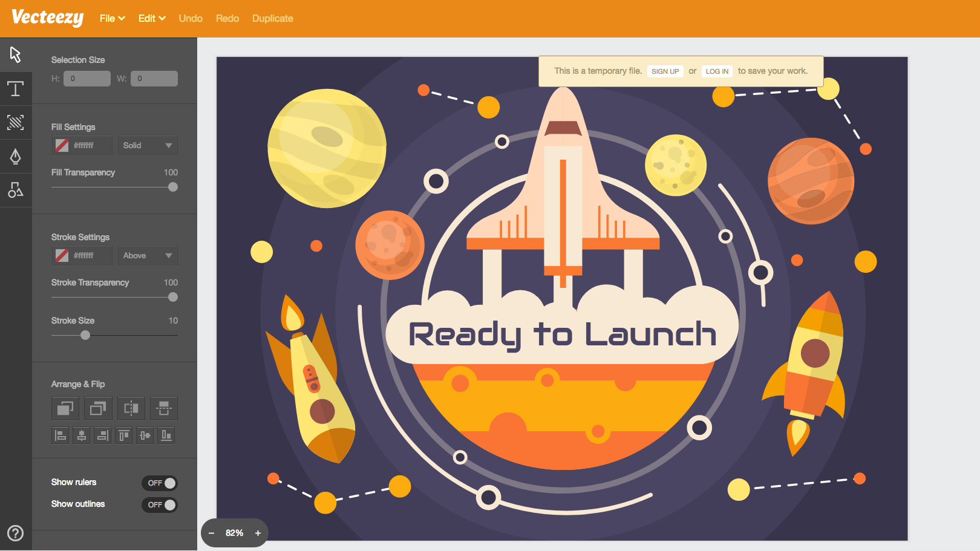980x551 pixels.
Task: Select the striped orange planet on canvas
Action: pos(811,181)
